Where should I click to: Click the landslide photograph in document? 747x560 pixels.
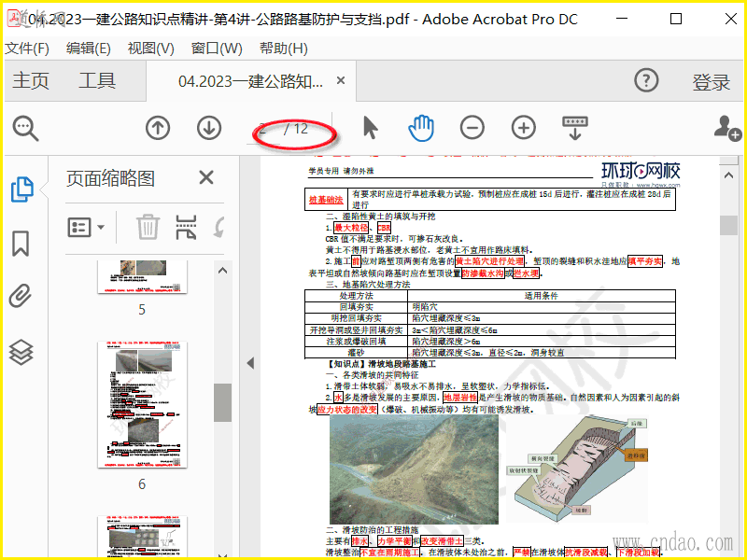414,469
